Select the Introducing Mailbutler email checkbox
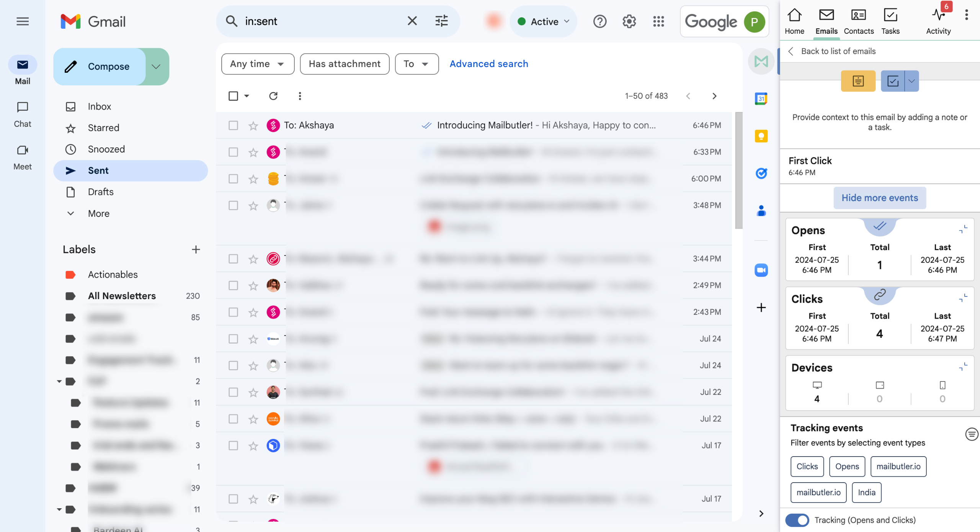 pyautogui.click(x=233, y=125)
